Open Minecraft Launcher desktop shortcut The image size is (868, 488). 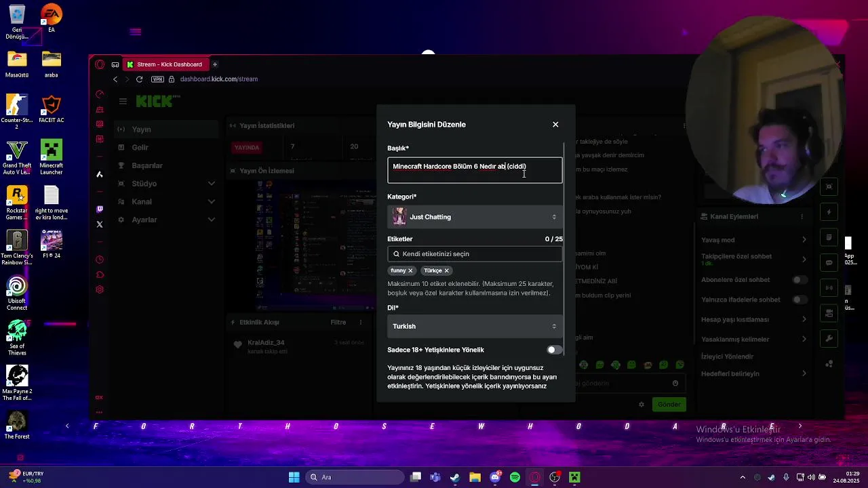52,157
